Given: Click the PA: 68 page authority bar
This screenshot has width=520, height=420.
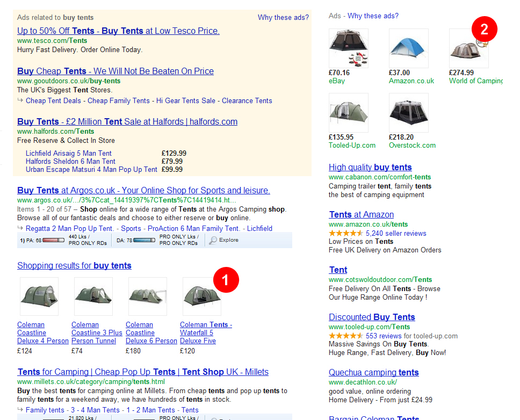Looking at the screenshot, I should pyautogui.click(x=53, y=240).
